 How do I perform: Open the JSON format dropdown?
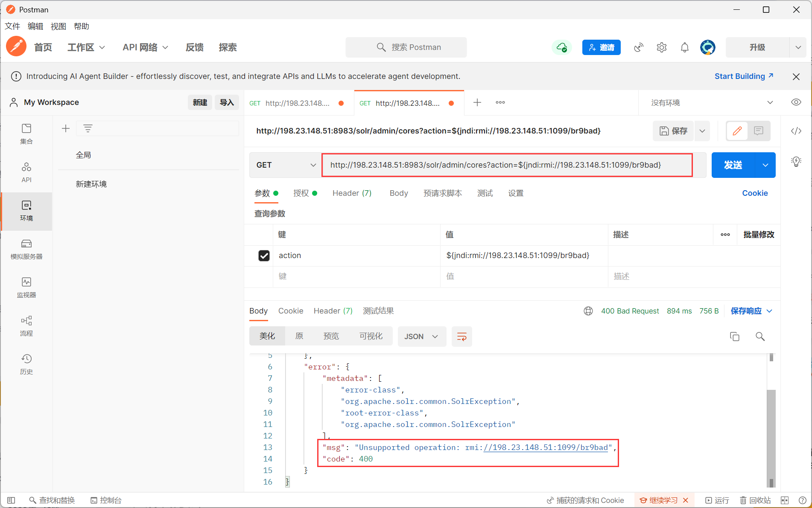pos(422,337)
